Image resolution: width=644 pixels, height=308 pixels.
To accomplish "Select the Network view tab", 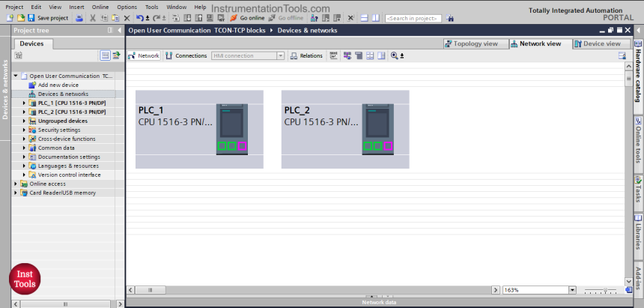I will [x=541, y=43].
